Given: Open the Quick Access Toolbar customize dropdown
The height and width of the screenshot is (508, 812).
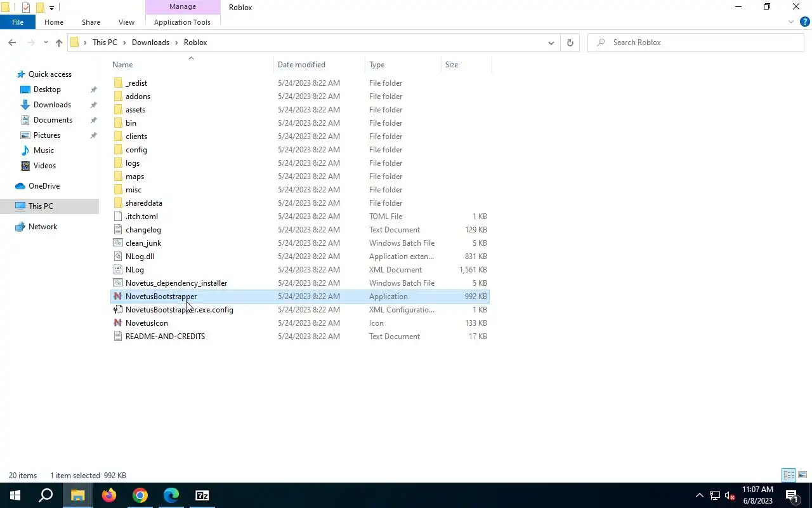Looking at the screenshot, I should (51, 8).
